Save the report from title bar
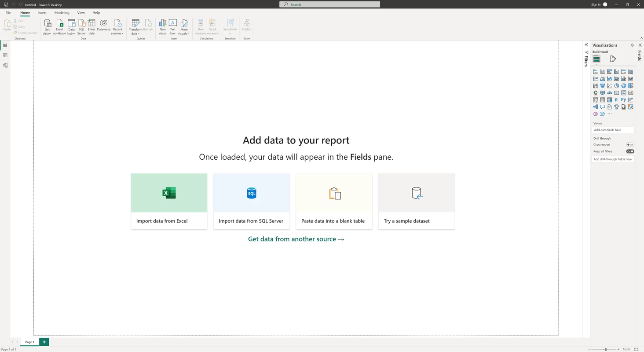The width and height of the screenshot is (644, 352). click(6, 4)
